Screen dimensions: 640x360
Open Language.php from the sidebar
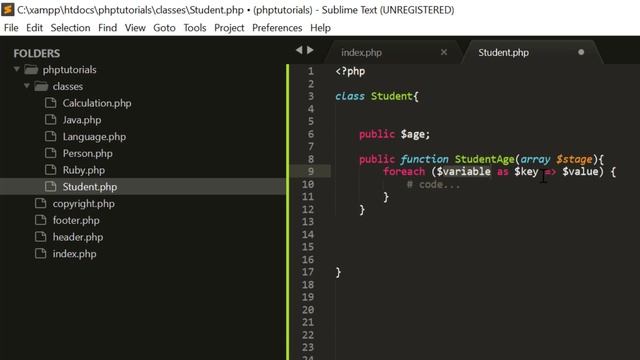point(94,137)
